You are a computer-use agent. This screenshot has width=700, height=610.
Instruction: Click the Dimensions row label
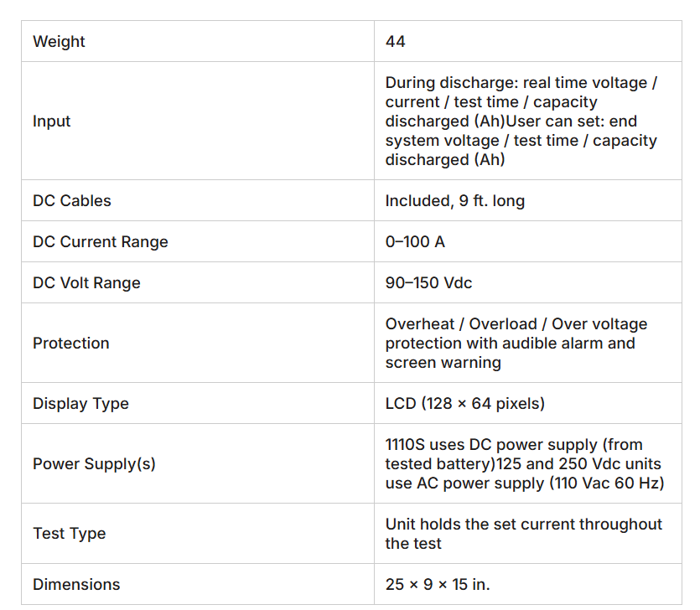[x=76, y=584]
